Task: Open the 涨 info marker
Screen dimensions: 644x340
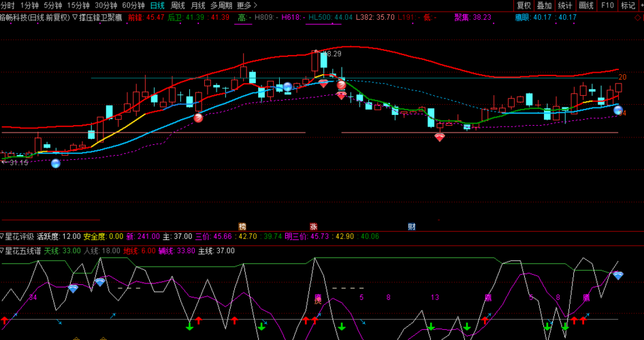Action: [313, 226]
